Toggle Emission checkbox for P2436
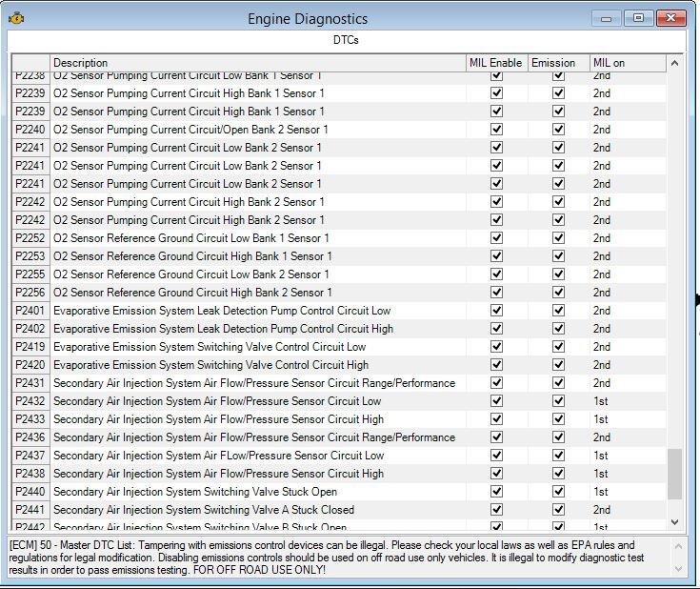 click(x=558, y=437)
